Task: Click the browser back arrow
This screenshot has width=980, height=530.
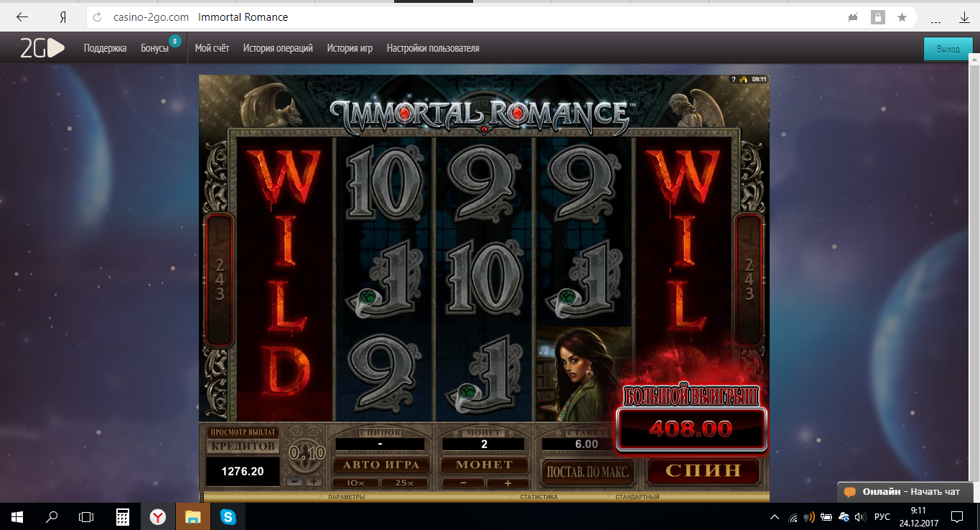Action: (x=22, y=17)
